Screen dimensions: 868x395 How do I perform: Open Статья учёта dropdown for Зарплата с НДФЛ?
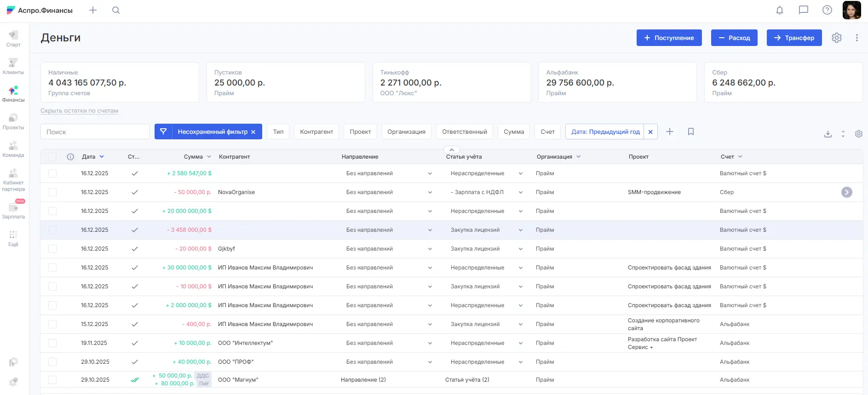520,192
